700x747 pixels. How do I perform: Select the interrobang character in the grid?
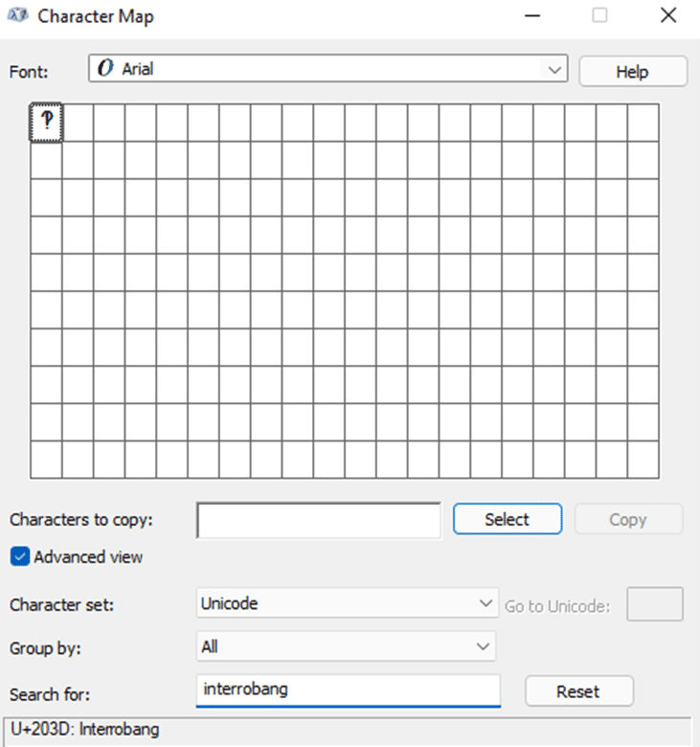click(46, 122)
